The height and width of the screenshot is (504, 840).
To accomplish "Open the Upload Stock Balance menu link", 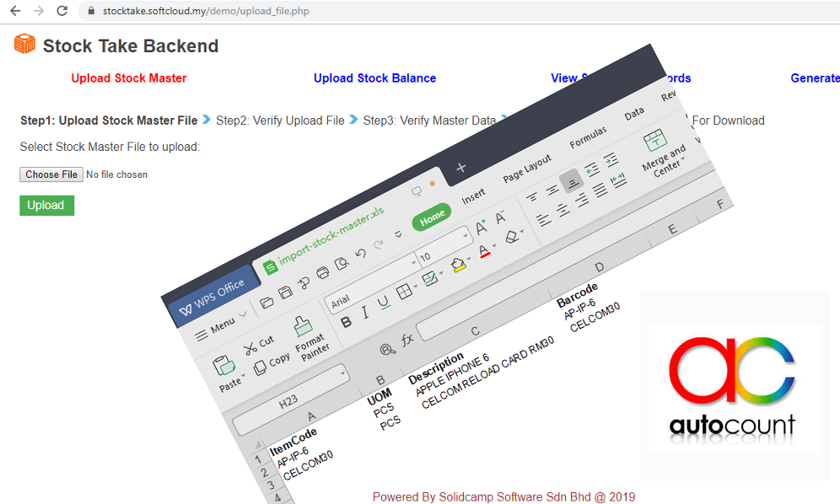I will (x=374, y=78).
